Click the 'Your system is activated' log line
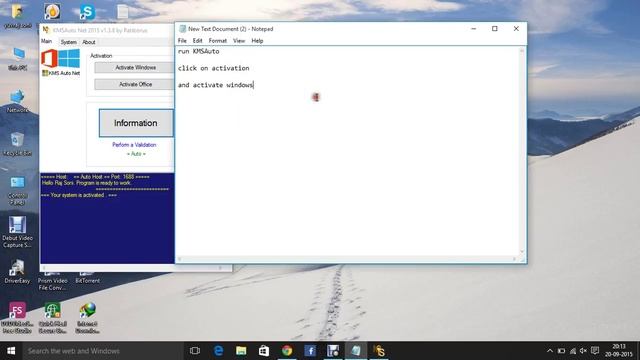 click(x=79, y=196)
